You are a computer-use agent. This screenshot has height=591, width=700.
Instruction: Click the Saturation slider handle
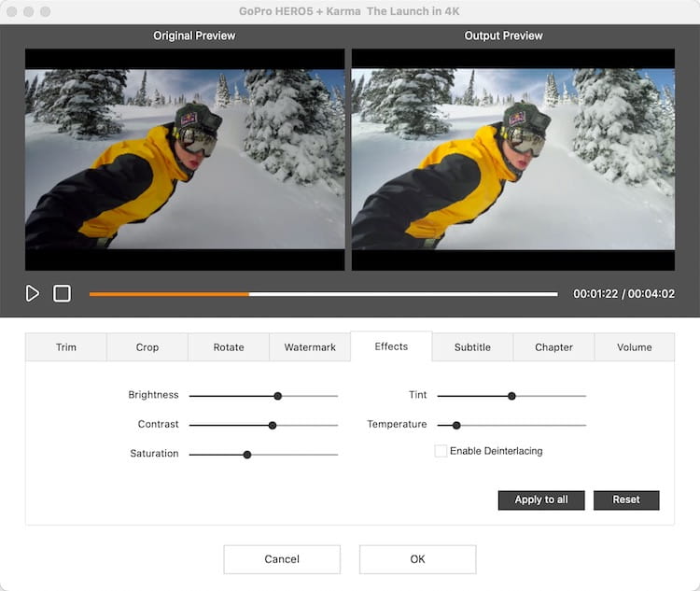tap(247, 455)
